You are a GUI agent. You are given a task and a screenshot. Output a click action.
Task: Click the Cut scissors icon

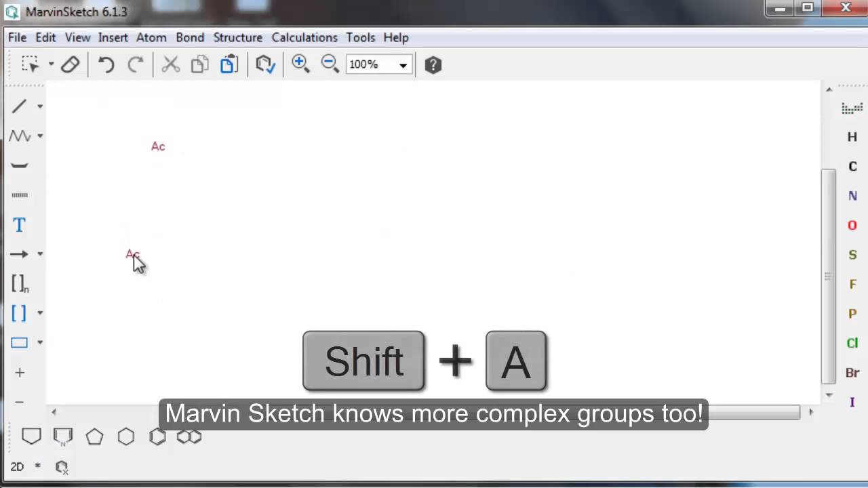click(x=170, y=64)
